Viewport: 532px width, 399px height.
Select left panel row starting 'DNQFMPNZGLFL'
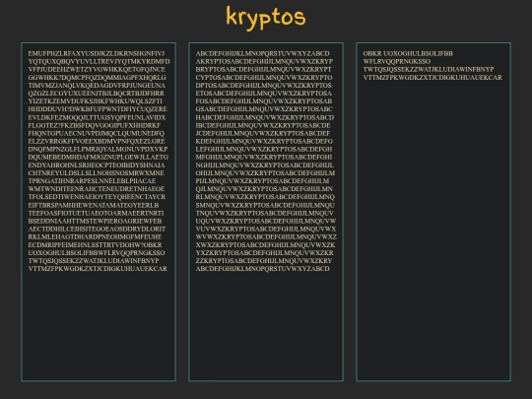99,150
